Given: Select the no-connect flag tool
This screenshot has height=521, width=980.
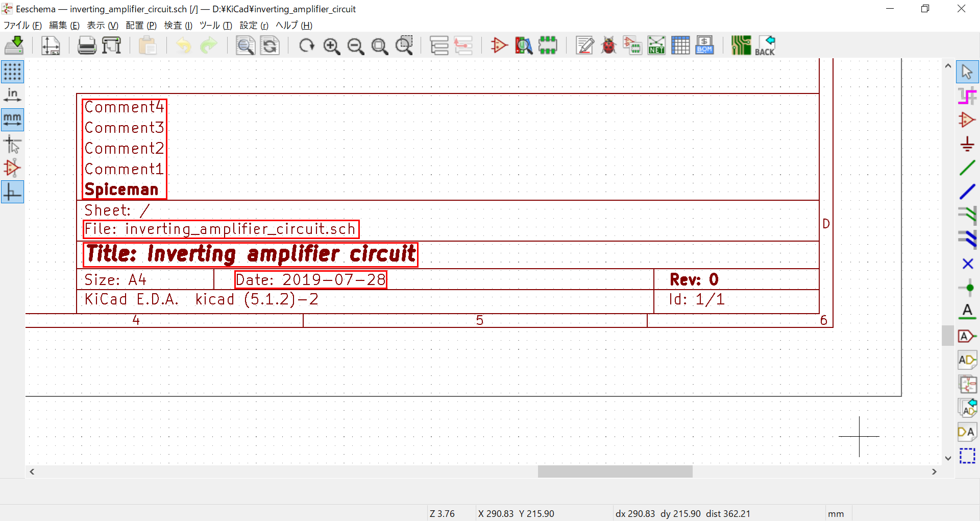Looking at the screenshot, I should pos(967,264).
